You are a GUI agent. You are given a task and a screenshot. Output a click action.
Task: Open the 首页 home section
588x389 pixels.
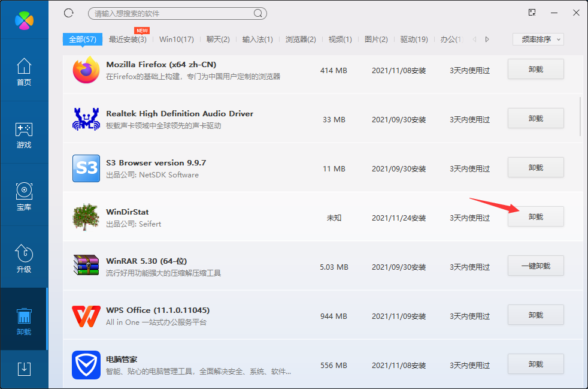(x=24, y=72)
